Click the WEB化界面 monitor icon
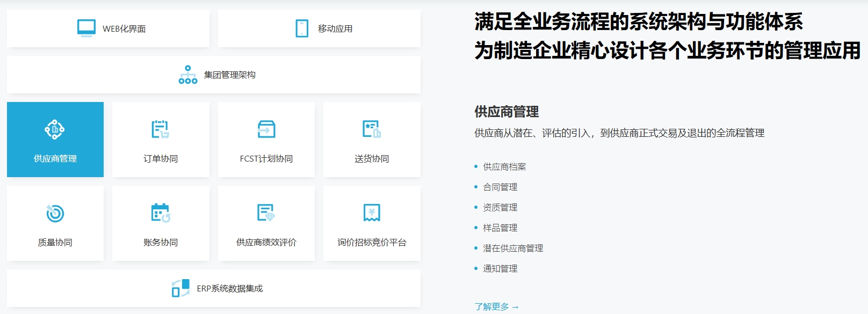The height and width of the screenshot is (314, 868). (86, 28)
